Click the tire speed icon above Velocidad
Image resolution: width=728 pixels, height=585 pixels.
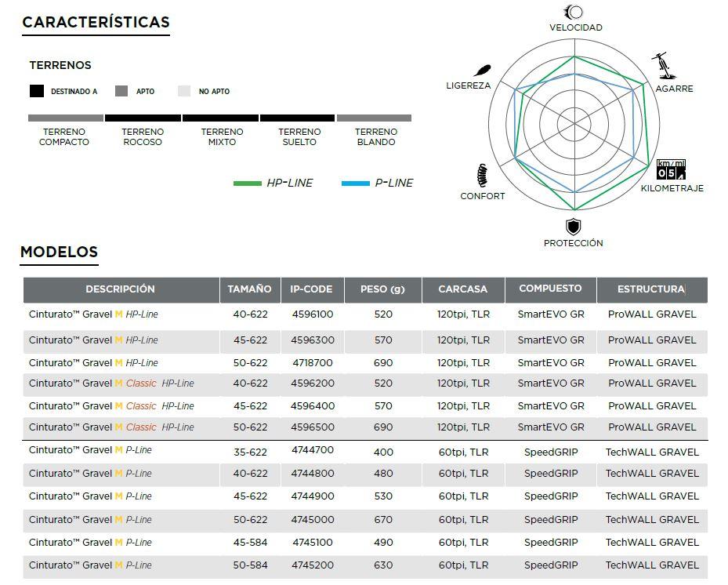point(574,12)
